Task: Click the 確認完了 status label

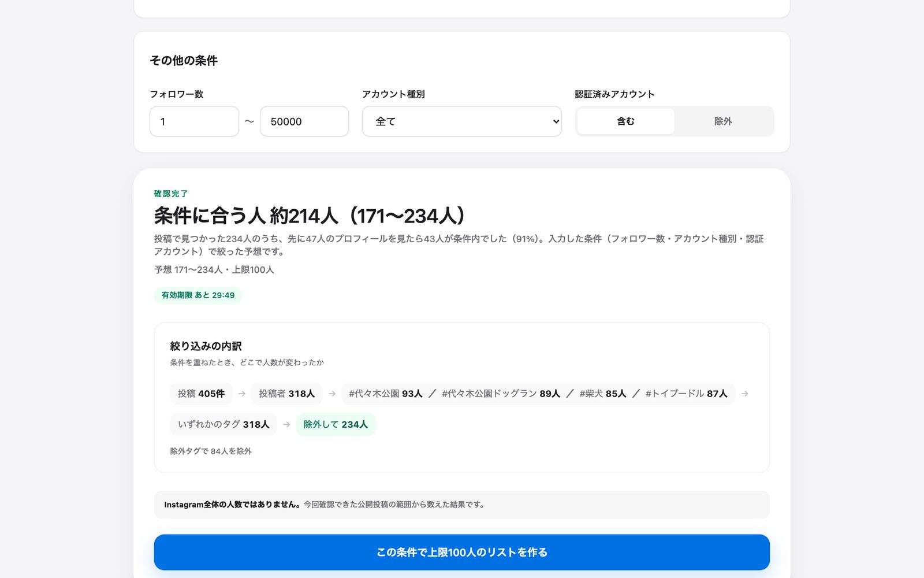Action: point(171,194)
